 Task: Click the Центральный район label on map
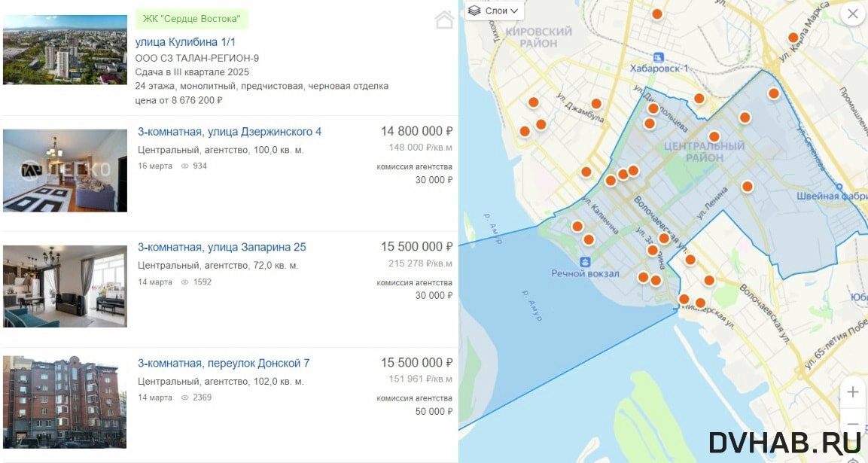click(704, 151)
